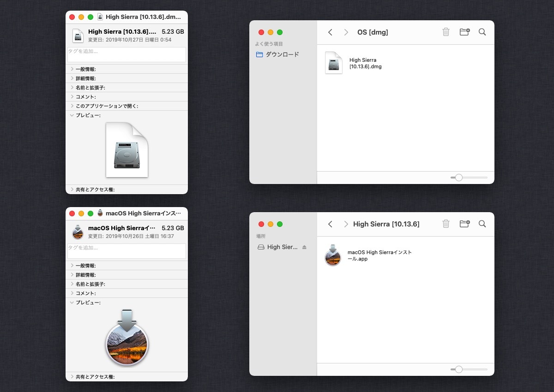Open ダウンロード folder in sidebar
This screenshot has height=392, width=554.
click(282, 54)
